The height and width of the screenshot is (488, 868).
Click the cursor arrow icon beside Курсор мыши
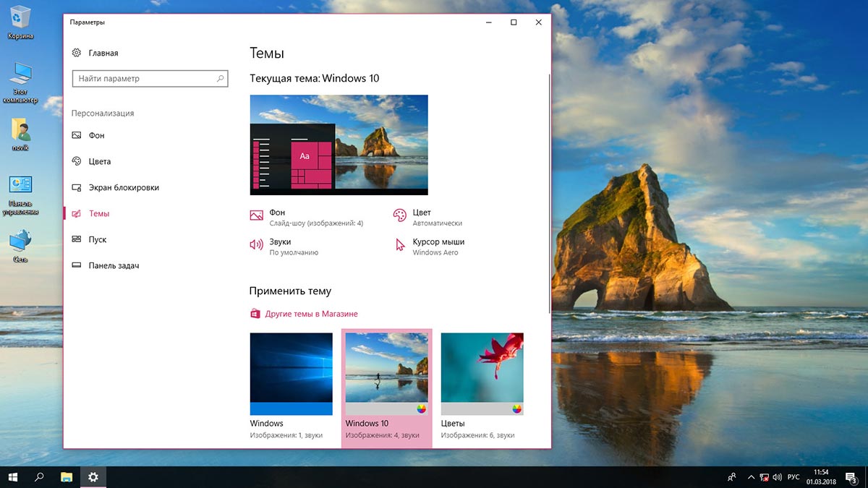[x=400, y=244]
